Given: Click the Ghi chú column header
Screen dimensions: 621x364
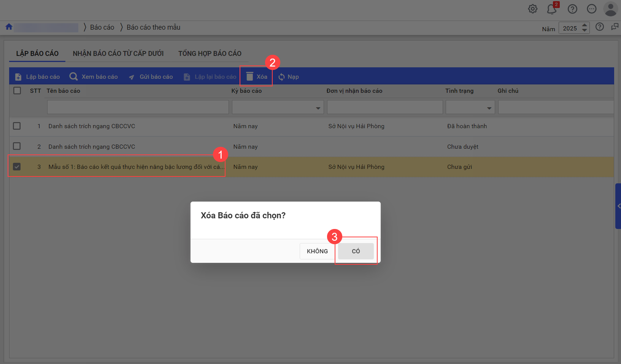Looking at the screenshot, I should point(508,91).
